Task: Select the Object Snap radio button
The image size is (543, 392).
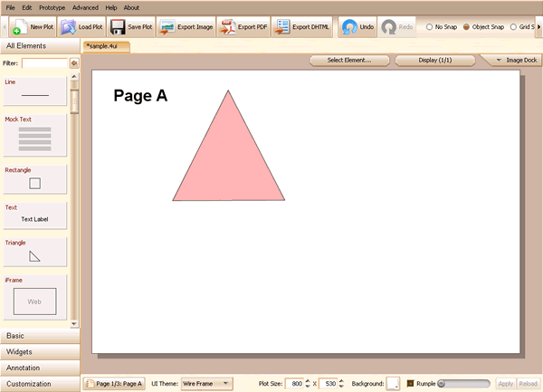Action: (466, 27)
